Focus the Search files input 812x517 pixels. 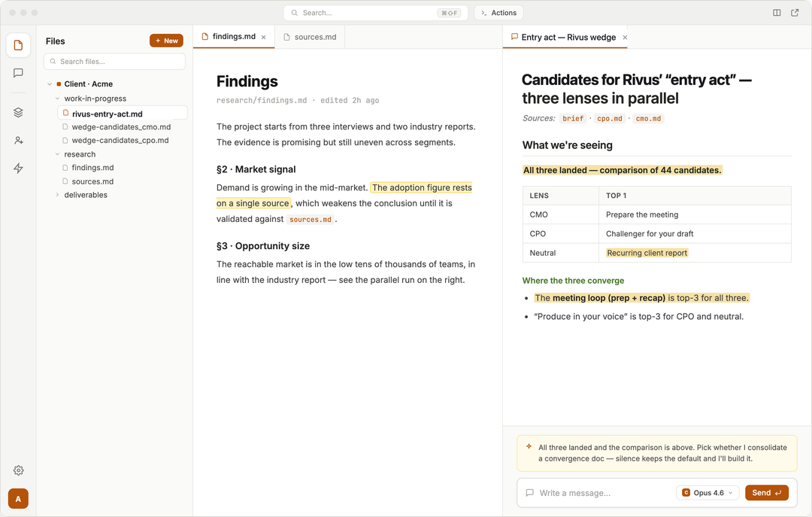[x=114, y=61]
